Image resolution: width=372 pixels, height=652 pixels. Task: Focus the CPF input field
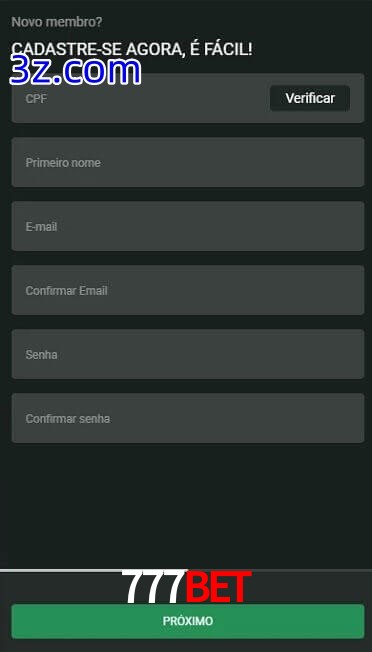tap(140, 98)
